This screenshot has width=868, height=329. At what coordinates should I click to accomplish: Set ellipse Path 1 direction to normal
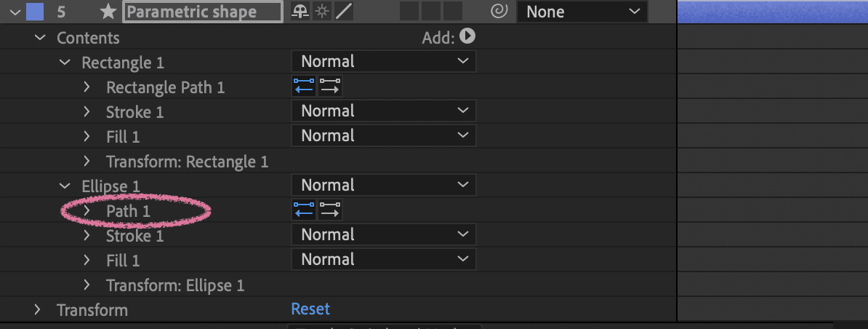click(330, 211)
